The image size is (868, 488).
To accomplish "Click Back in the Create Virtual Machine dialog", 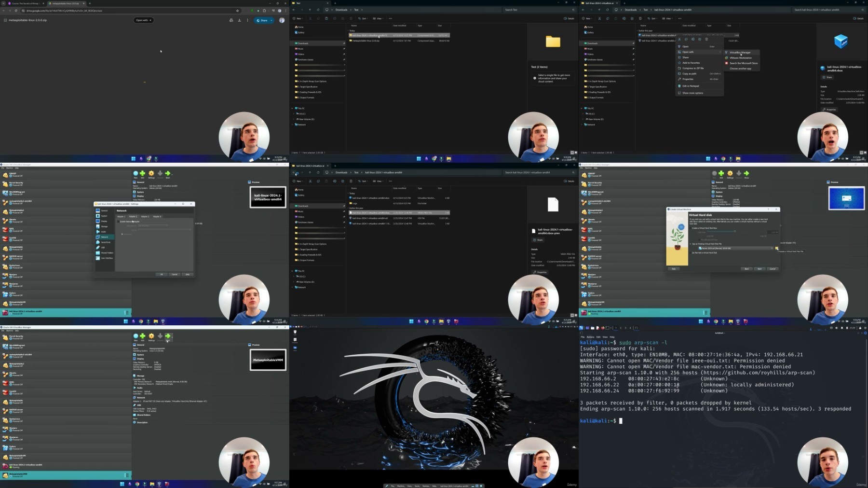I will [746, 269].
